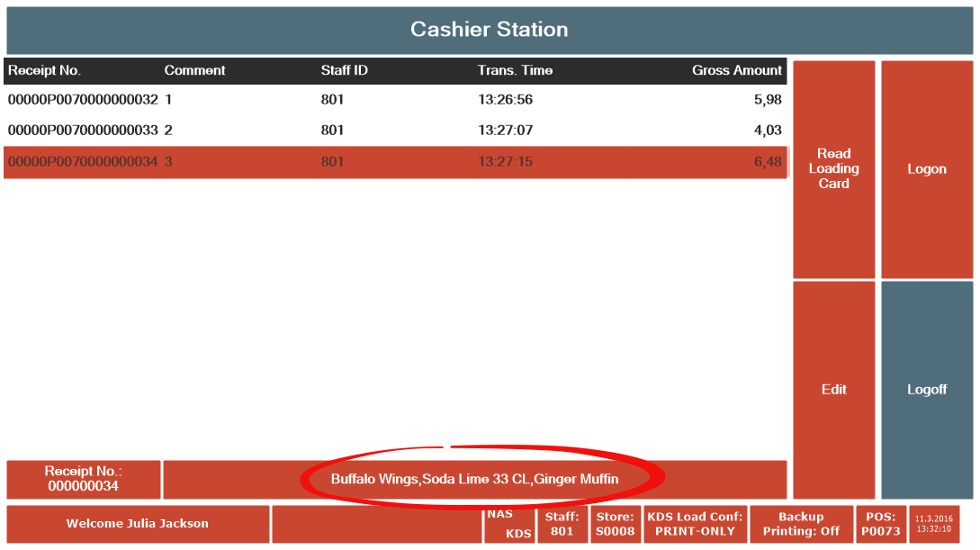Click the Staff: 801 status box
The height and width of the screenshot is (550, 980).
coord(562,524)
